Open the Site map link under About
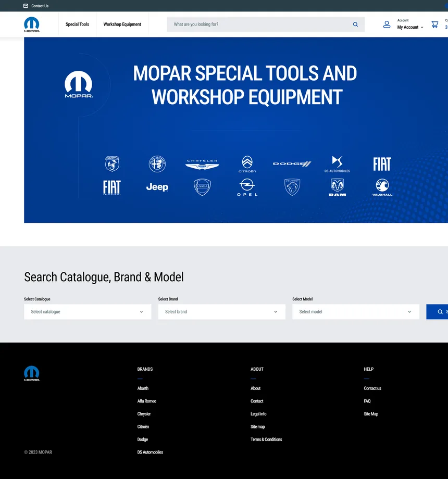448x479 pixels. (x=258, y=426)
